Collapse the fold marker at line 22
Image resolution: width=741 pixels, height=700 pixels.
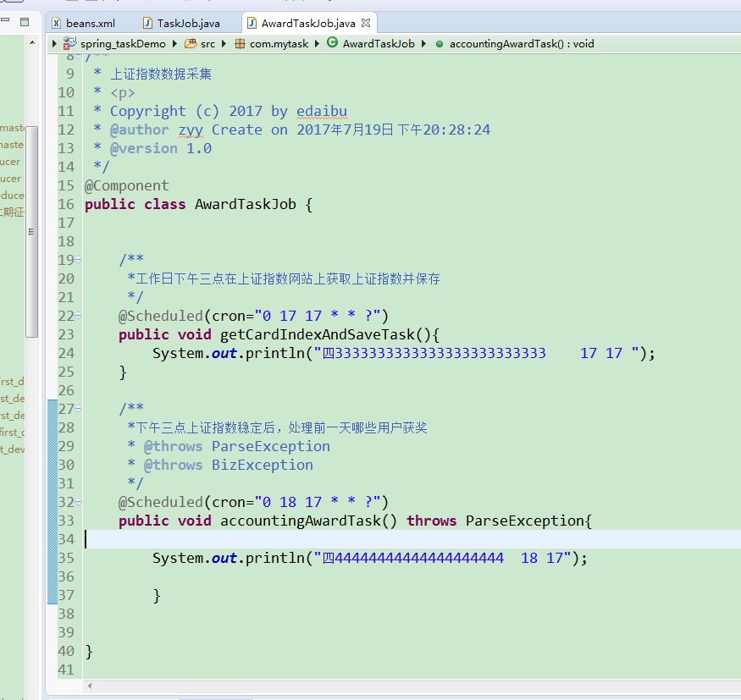coord(79,316)
